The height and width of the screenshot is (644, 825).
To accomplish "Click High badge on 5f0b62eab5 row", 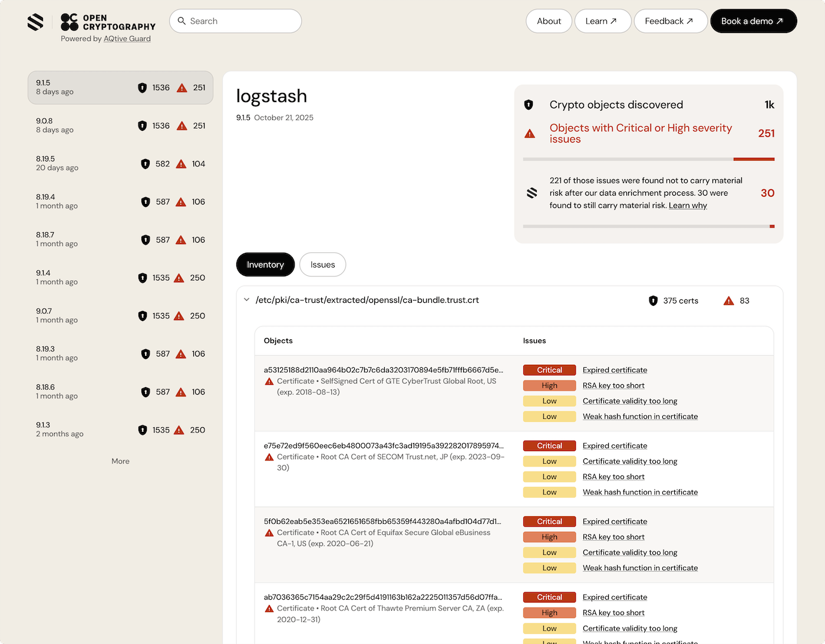I will point(549,537).
